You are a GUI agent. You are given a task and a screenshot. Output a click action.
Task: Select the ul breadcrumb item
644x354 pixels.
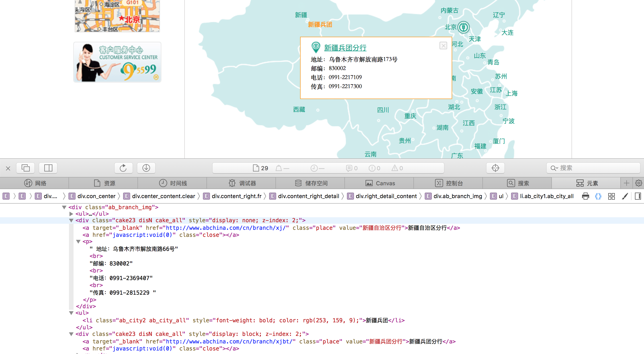click(497, 196)
